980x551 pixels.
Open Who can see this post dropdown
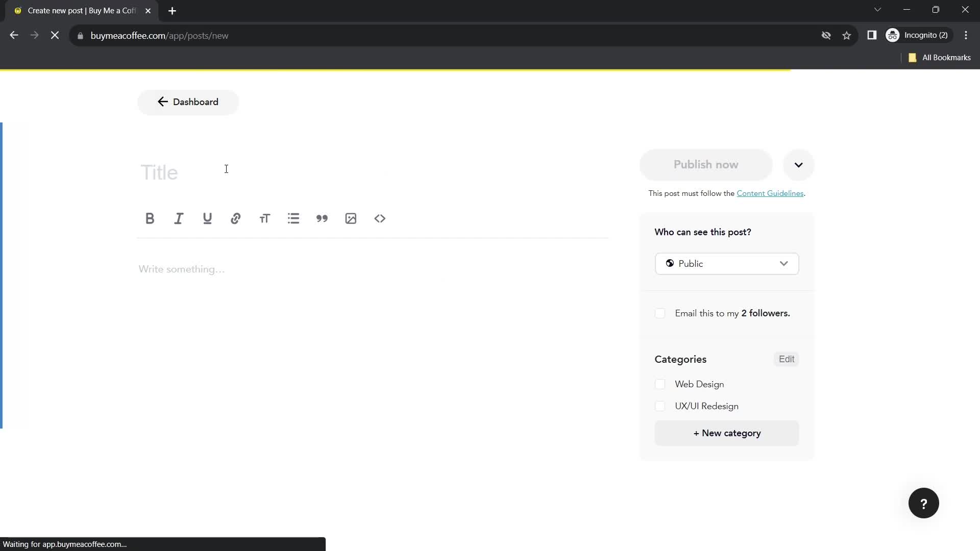[727, 264]
